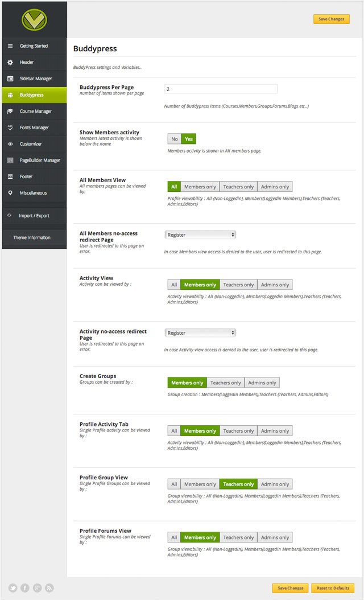The image size is (364, 600).
Task: Open the Twitter social icon
Action: pyautogui.click(x=13, y=587)
